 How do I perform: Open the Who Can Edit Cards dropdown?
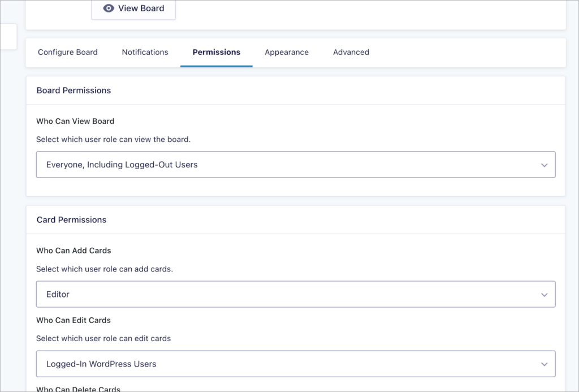(x=296, y=364)
